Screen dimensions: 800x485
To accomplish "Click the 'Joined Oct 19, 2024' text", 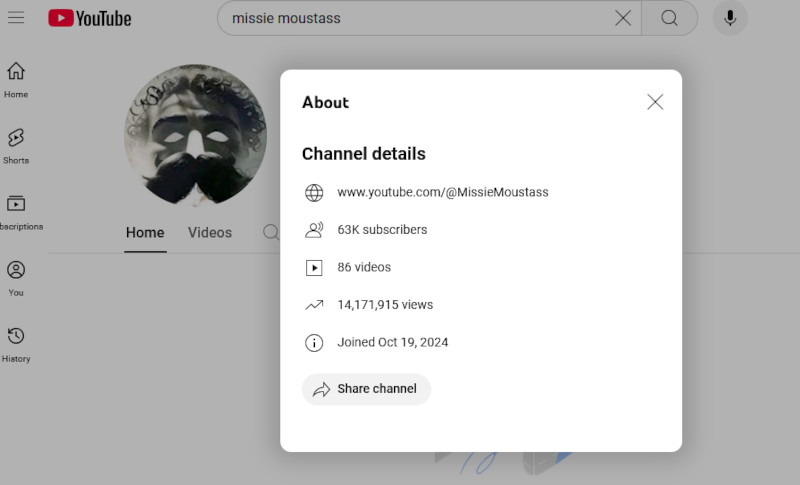I will (x=393, y=342).
